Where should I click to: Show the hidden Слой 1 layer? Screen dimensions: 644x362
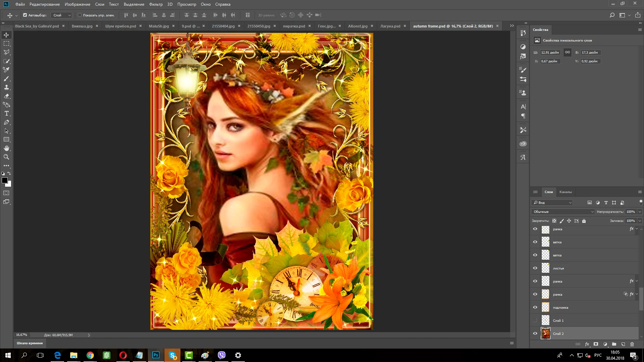click(535, 320)
